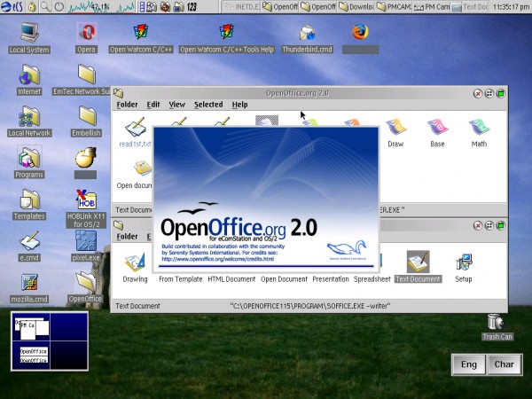Image resolution: width=532 pixels, height=399 pixels.
Task: Maximize OpenOffice.org 2.0 window with green button
Action: 501,94
